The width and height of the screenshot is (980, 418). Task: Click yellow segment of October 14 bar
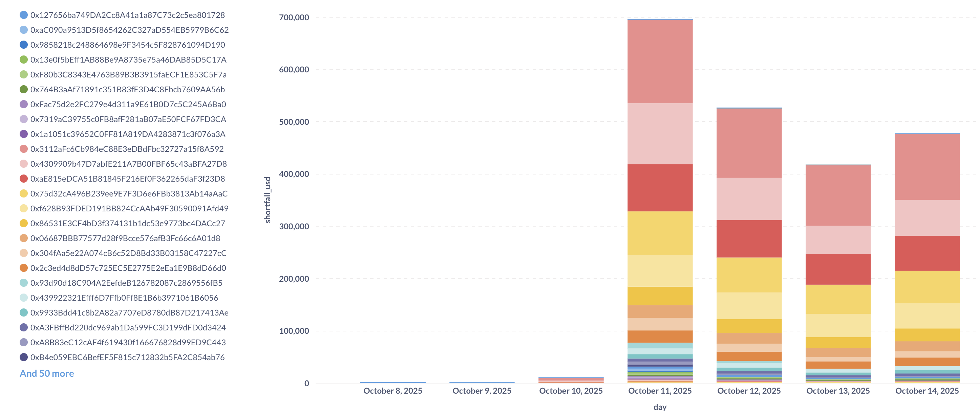[927, 287]
